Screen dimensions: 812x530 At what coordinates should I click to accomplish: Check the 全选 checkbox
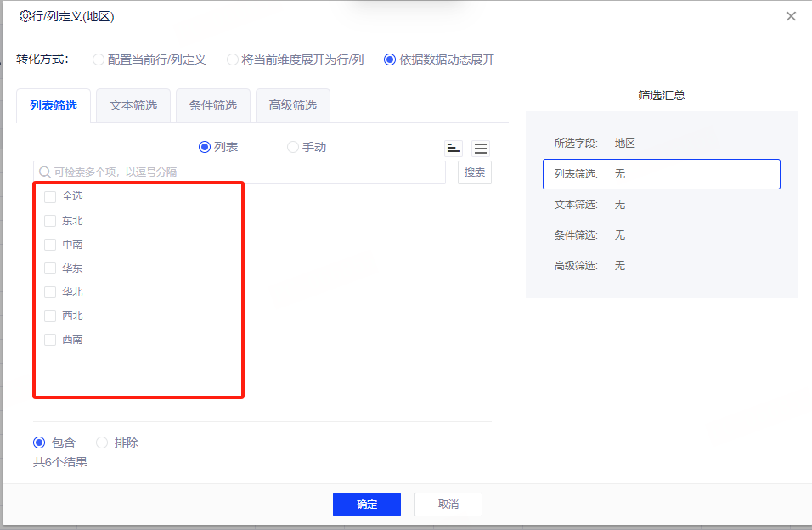[50, 197]
